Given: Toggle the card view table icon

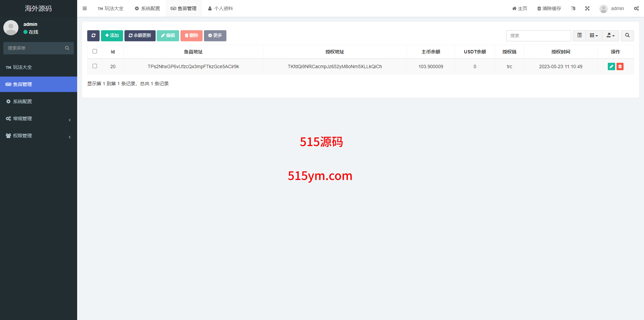Looking at the screenshot, I should 579,36.
